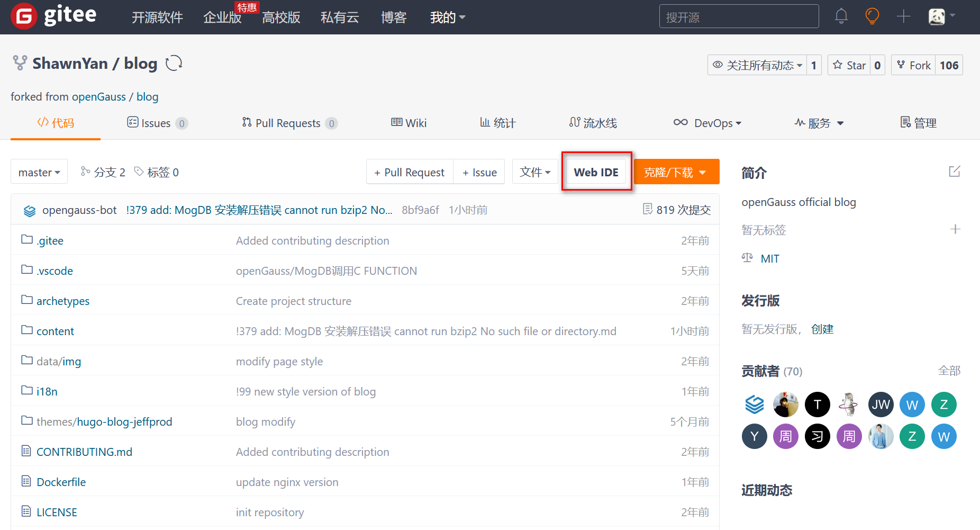Select the master branch dropdown
This screenshot has height=530, width=980.
click(x=39, y=172)
